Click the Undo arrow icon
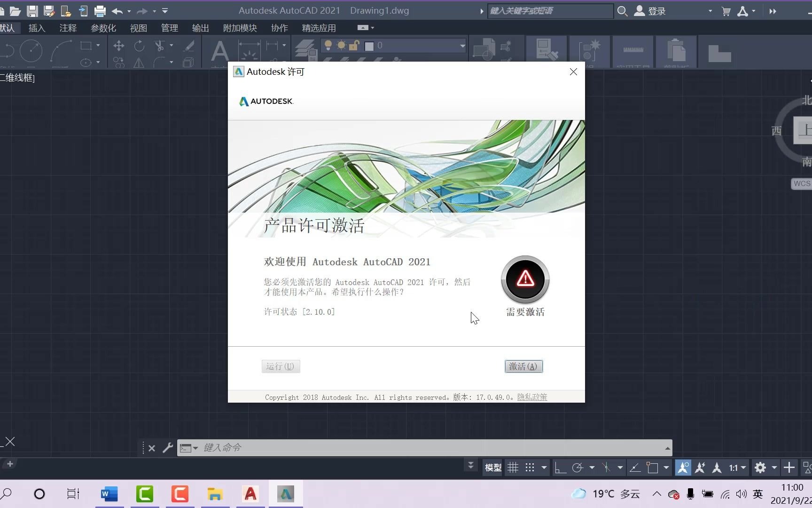Viewport: 812px width, 508px height. 117,11
